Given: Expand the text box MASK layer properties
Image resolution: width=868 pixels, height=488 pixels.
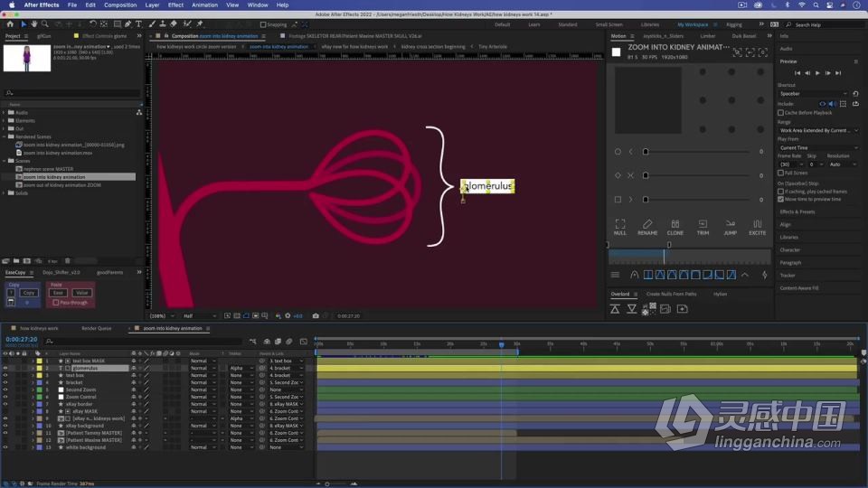Looking at the screenshot, I should click(33, 361).
